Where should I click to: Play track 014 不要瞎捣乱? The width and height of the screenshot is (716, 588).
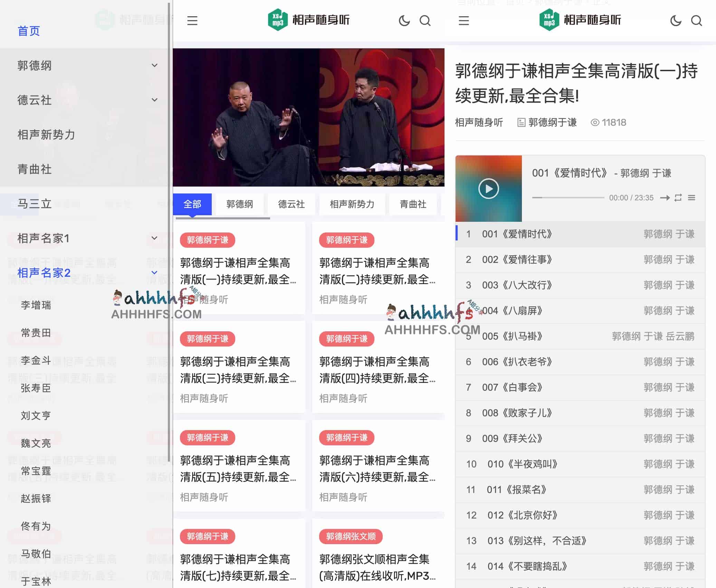(580, 567)
